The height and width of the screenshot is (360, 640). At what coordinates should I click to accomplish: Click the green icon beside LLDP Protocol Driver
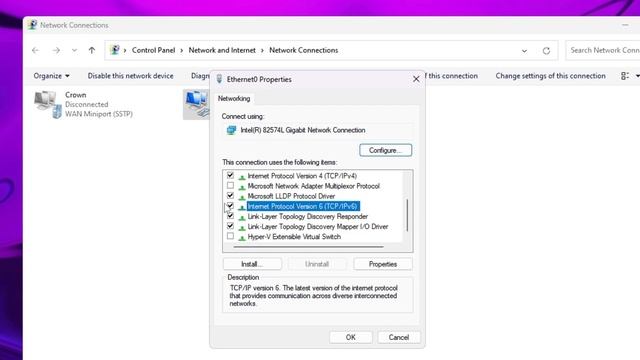tap(242, 197)
